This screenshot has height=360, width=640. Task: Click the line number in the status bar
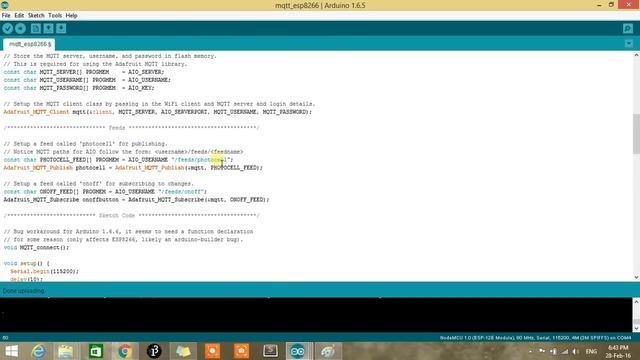coord(5,338)
